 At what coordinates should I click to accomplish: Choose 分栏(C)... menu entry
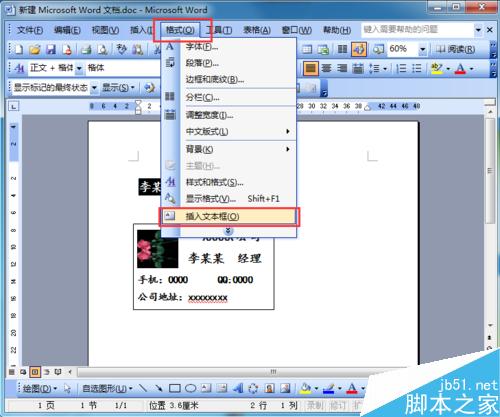229,97
